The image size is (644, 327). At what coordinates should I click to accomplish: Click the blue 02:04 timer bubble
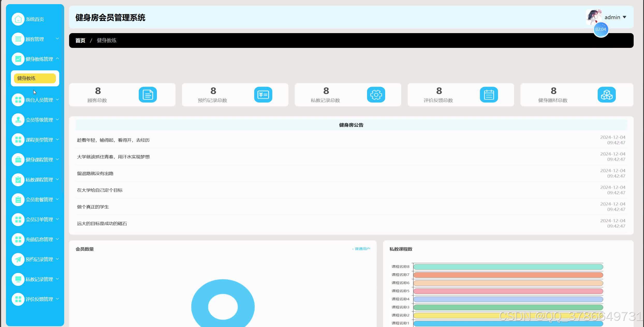601,29
